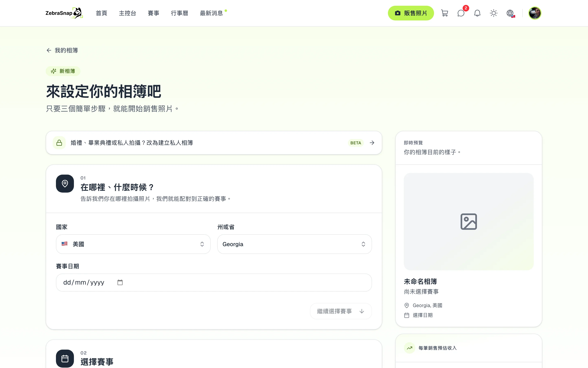This screenshot has height=368, width=588.
Task: Click the 賽事日期 date input field
Action: coord(214,282)
